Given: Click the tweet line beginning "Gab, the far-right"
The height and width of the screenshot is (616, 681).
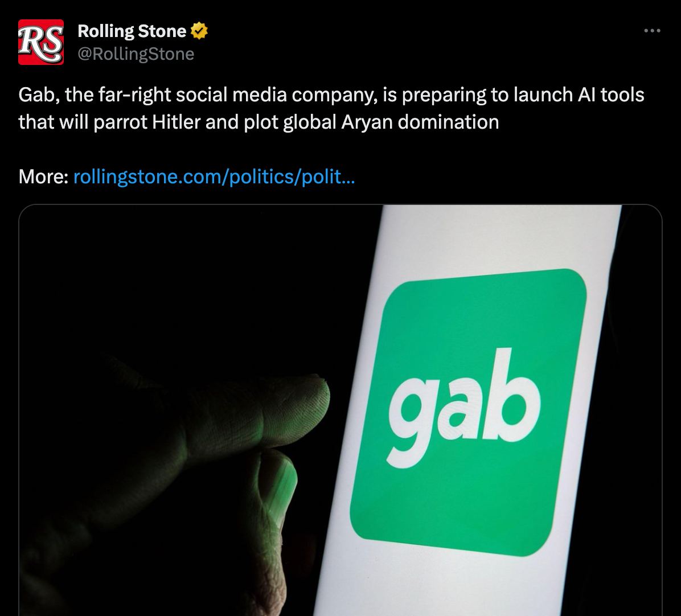Looking at the screenshot, I should [x=331, y=95].
